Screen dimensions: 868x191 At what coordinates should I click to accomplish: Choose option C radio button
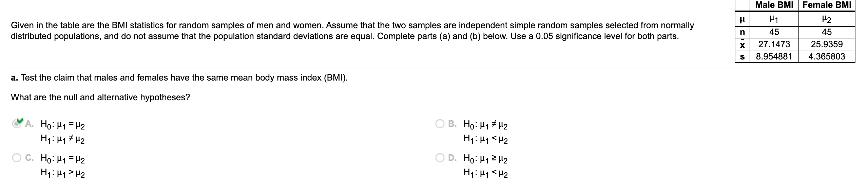(16, 158)
